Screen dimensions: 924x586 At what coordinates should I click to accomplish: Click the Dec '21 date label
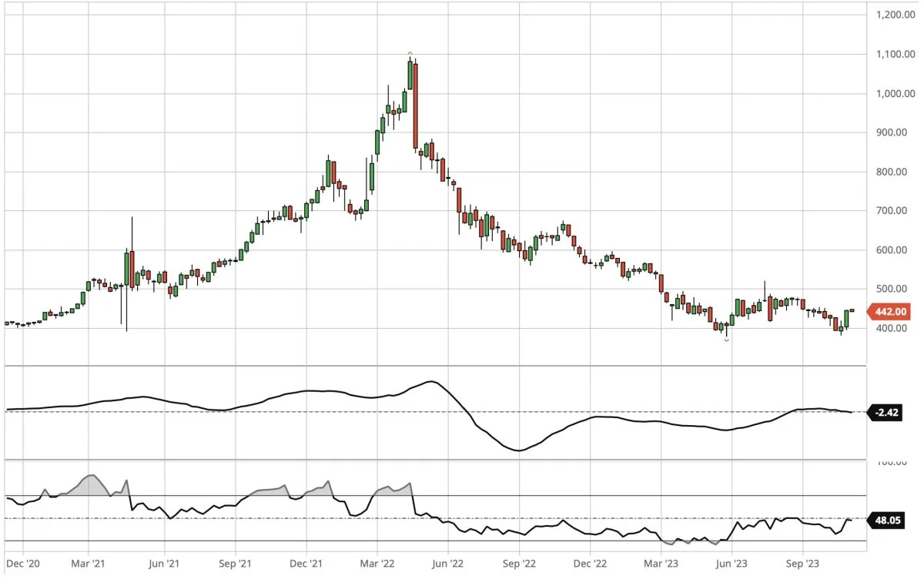tap(306, 564)
